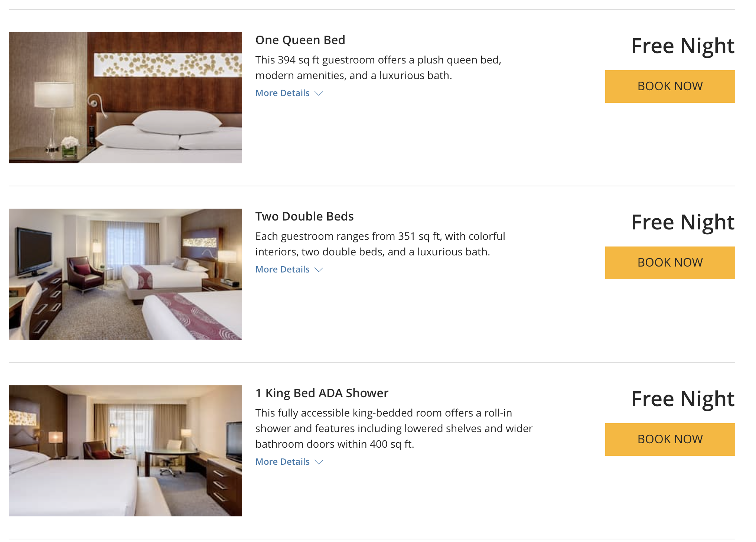The height and width of the screenshot is (542, 756).
Task: Book the Two Double Beds room
Action: (x=669, y=262)
